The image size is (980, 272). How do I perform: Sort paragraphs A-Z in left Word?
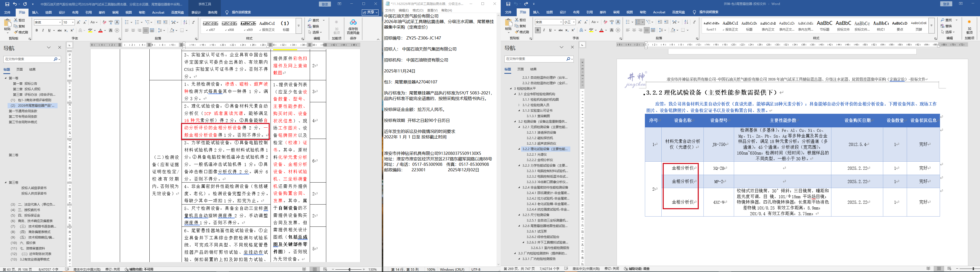185,22
